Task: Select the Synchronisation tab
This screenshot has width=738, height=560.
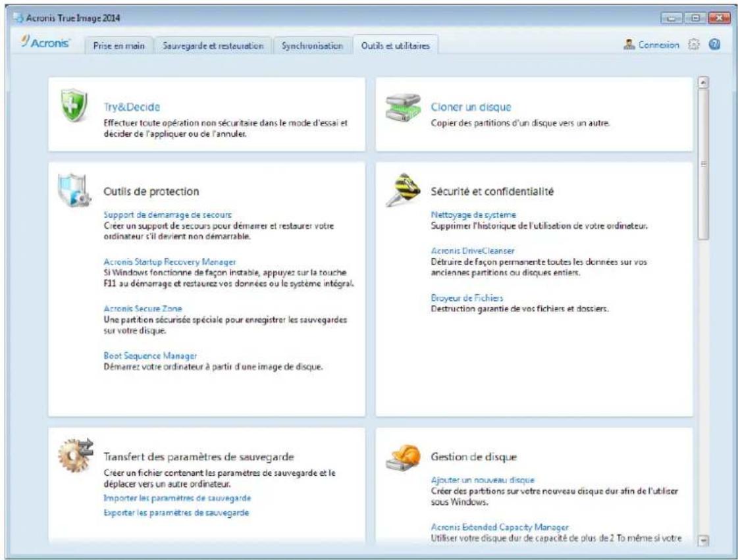Action: pyautogui.click(x=312, y=45)
